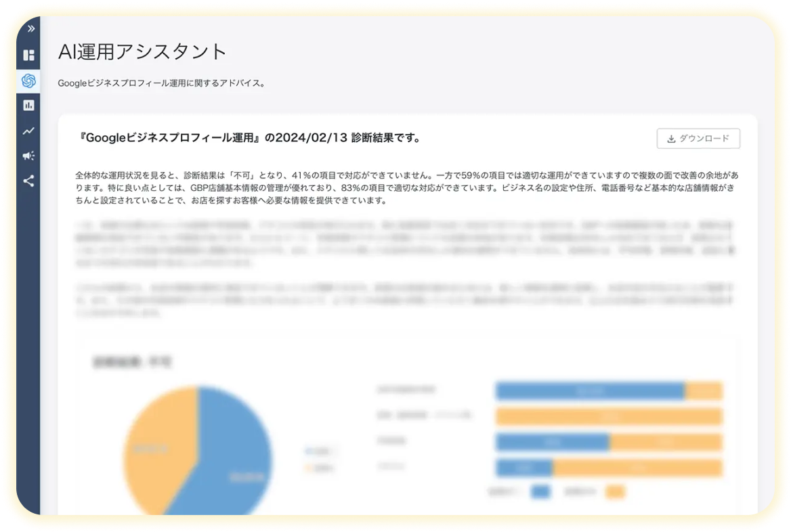Open the bar chart report icon in the sidebar
The height and width of the screenshot is (532, 791).
pos(28,106)
